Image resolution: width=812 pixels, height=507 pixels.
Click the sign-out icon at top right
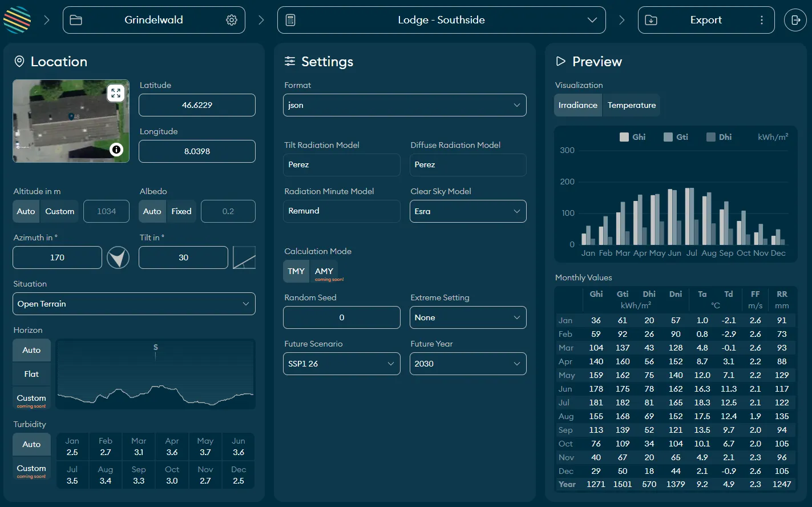[795, 19]
